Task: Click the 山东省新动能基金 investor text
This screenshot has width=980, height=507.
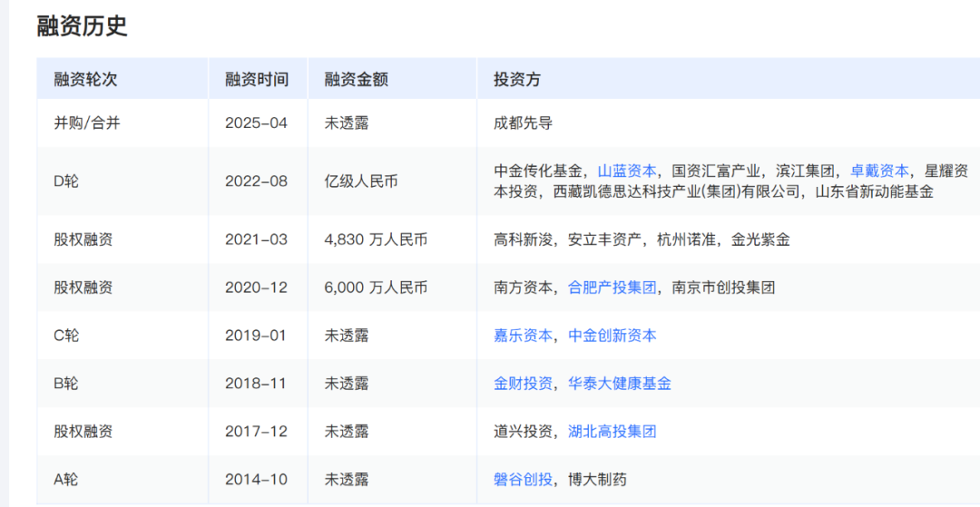Action: pos(875,191)
